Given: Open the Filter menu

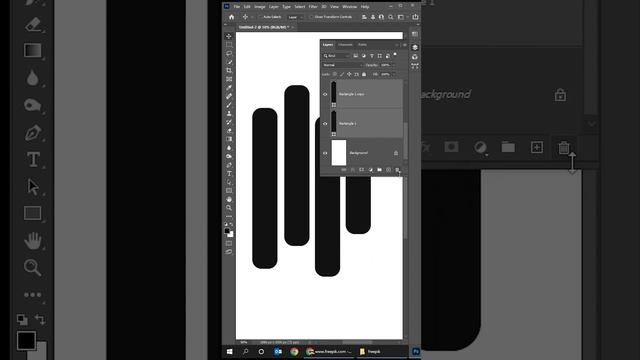Looking at the screenshot, I should 313,7.
